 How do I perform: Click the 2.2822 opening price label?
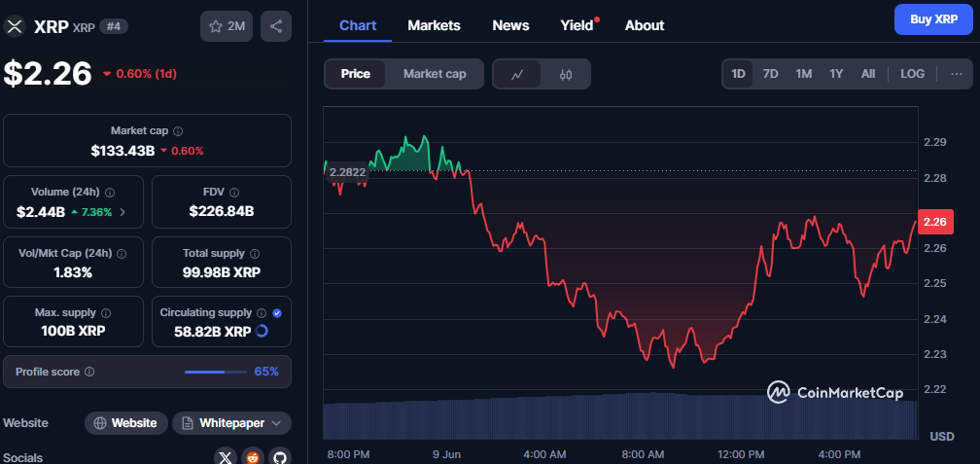point(347,172)
